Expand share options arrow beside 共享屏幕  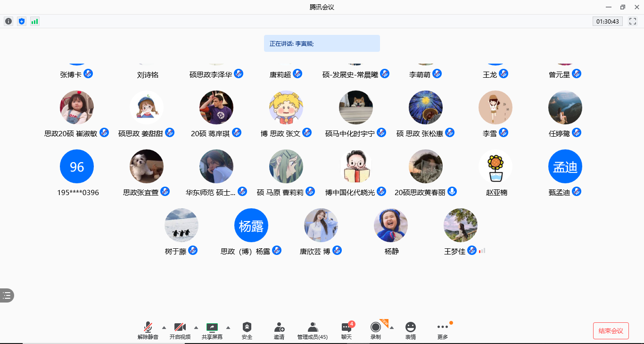(x=228, y=328)
